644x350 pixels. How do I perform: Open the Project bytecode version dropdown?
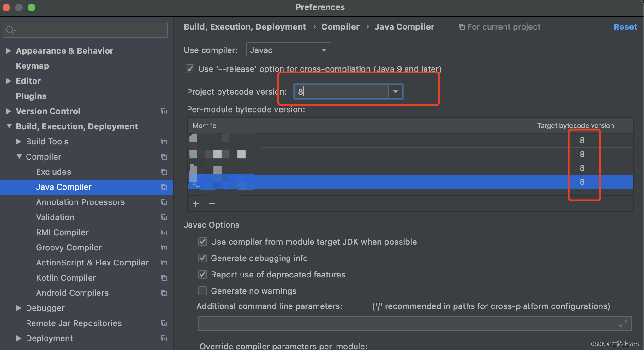tap(396, 91)
